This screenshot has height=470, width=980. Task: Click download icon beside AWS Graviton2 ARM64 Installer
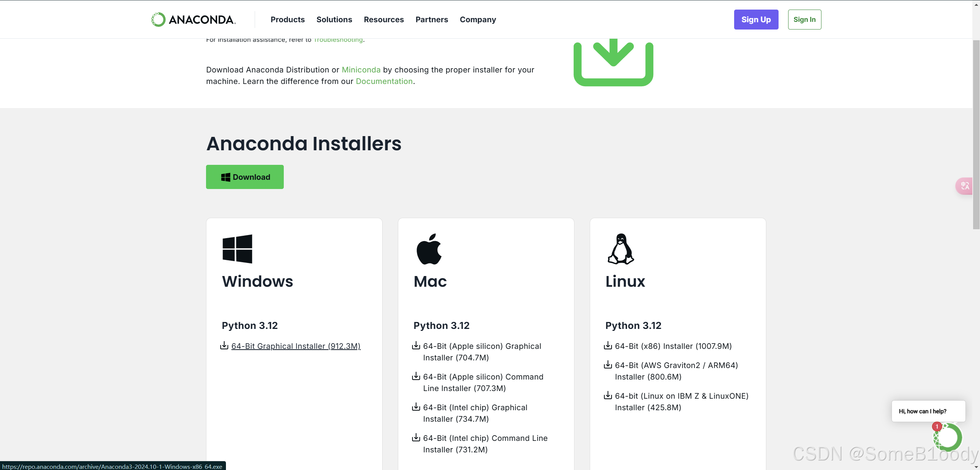[x=608, y=365]
